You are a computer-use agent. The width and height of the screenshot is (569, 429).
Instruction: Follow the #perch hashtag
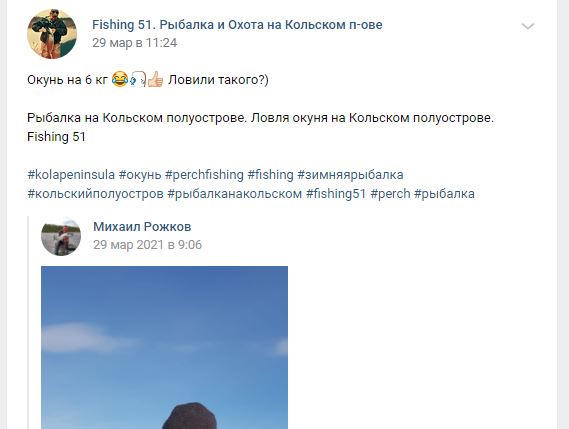390,193
